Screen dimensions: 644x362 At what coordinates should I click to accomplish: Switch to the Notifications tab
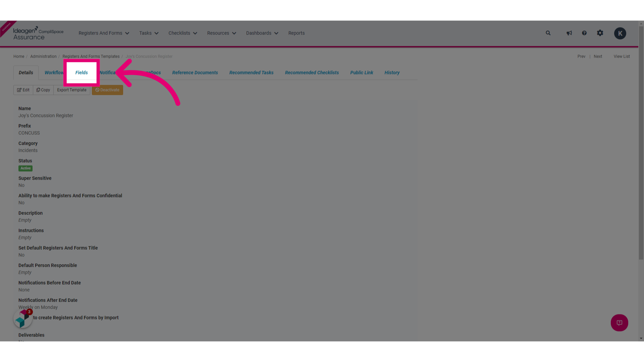point(107,72)
